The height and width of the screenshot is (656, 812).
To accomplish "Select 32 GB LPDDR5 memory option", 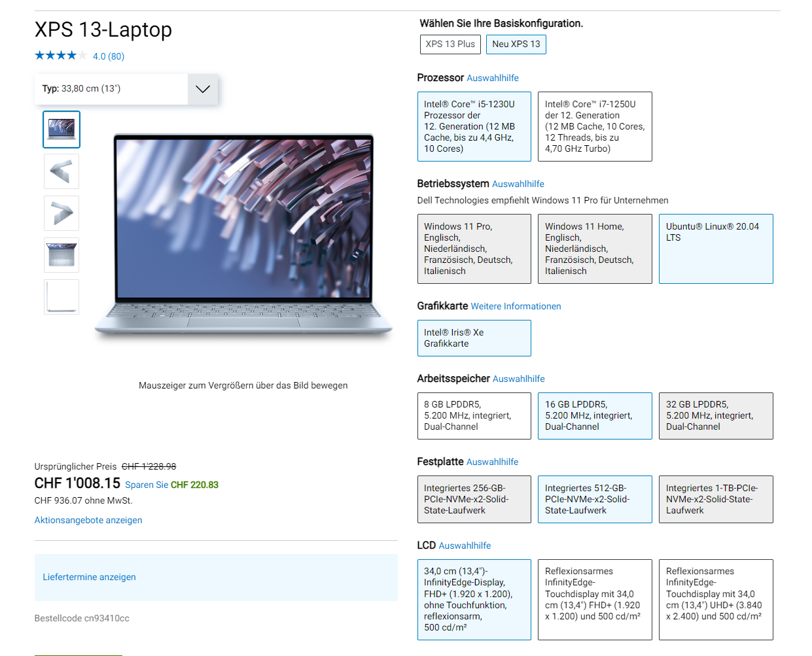I will [x=716, y=416].
